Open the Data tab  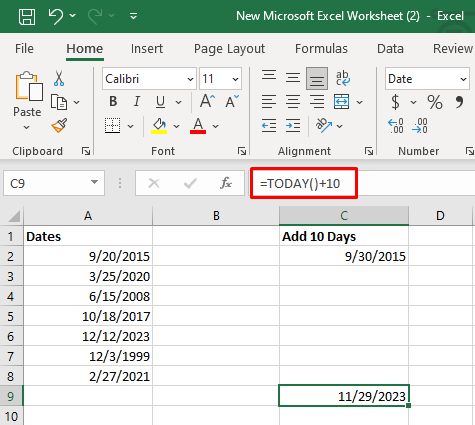pyautogui.click(x=390, y=49)
